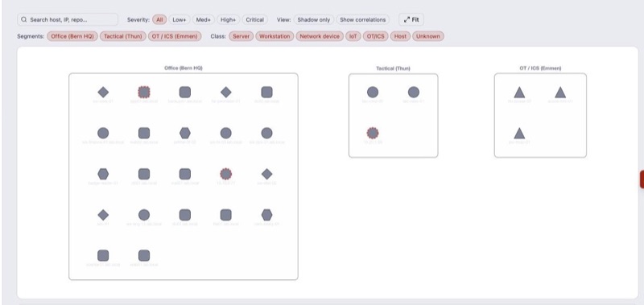This screenshot has height=305, width=644.
Task: Toggle the IoT class filter
Action: click(353, 36)
